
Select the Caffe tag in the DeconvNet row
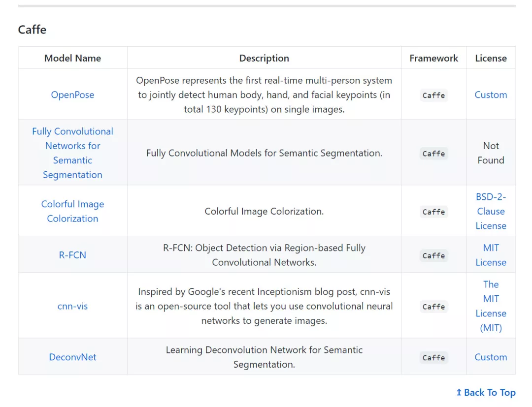point(433,357)
